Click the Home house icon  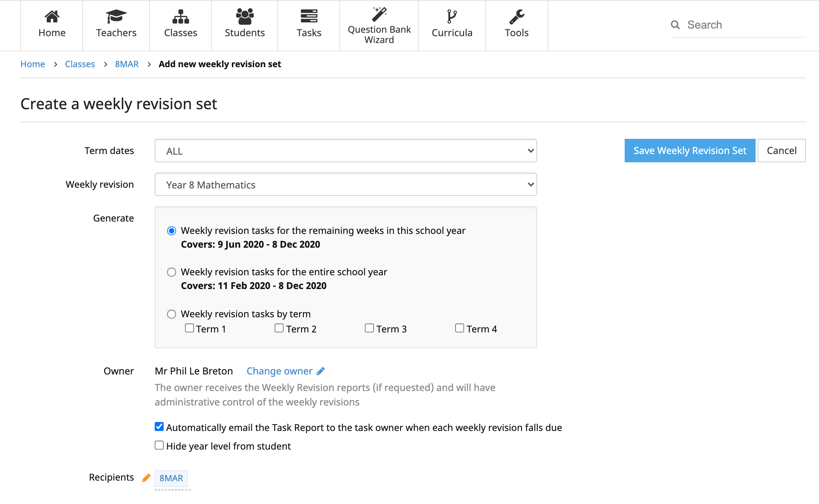tap(52, 17)
